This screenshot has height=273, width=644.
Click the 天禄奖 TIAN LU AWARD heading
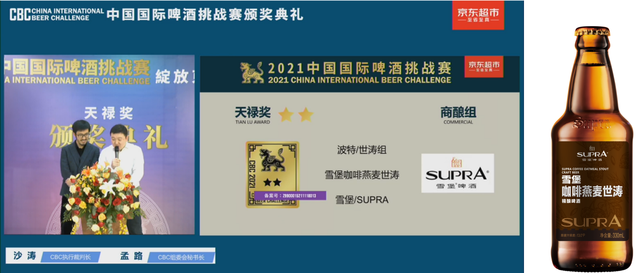point(252,115)
